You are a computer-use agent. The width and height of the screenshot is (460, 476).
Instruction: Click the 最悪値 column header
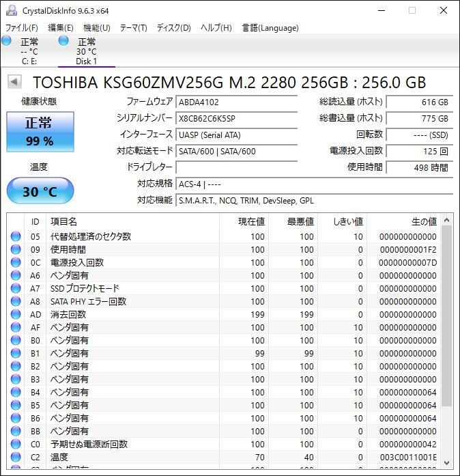293,221
